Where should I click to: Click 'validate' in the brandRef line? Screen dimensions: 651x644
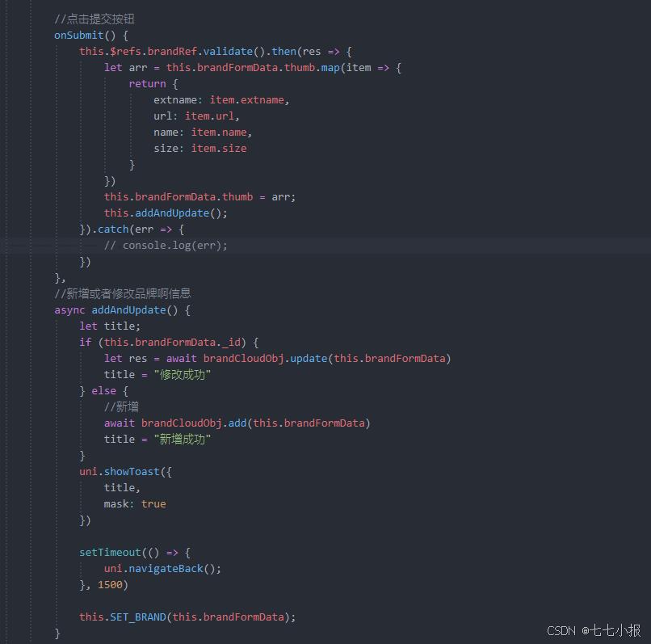coord(228,52)
